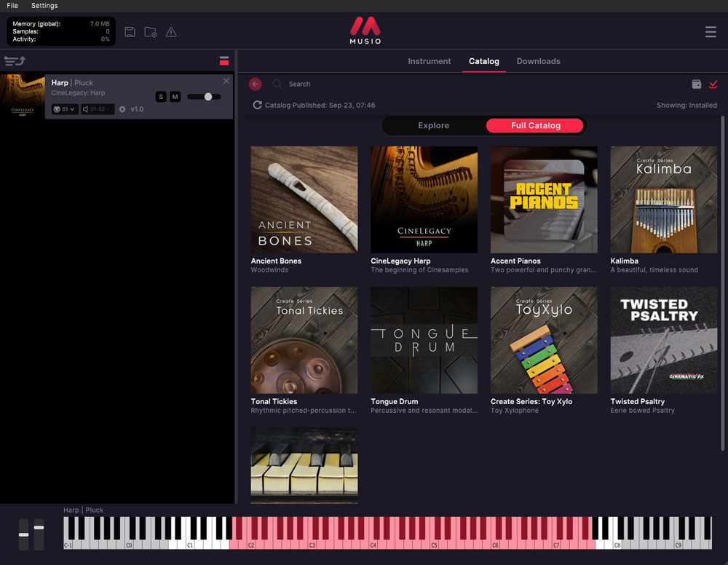Open the Settings menu
This screenshot has width=728, height=565.
tap(44, 6)
